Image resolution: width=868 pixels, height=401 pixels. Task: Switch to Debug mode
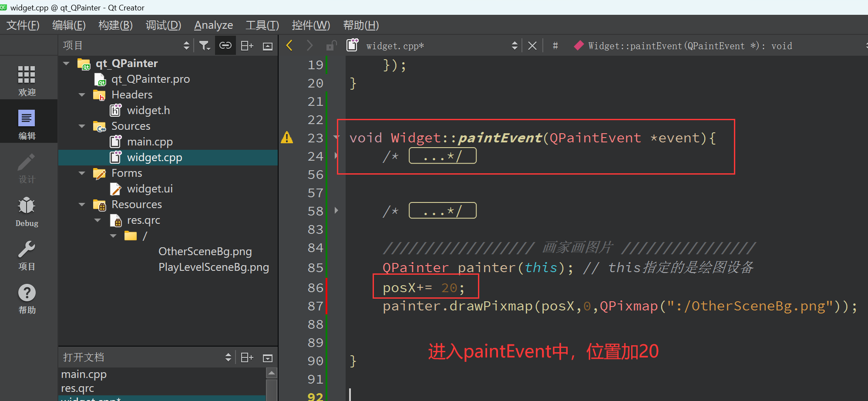[x=27, y=212]
